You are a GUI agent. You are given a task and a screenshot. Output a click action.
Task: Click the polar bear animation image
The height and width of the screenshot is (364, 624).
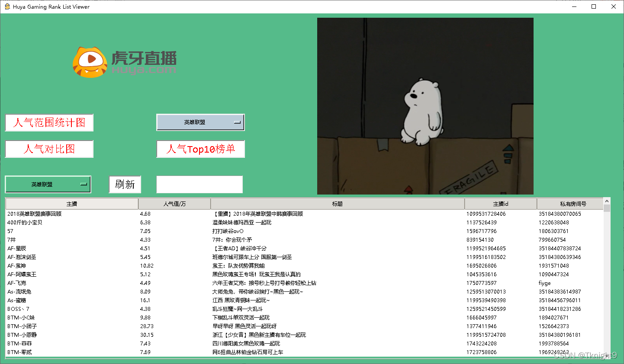[x=425, y=106]
